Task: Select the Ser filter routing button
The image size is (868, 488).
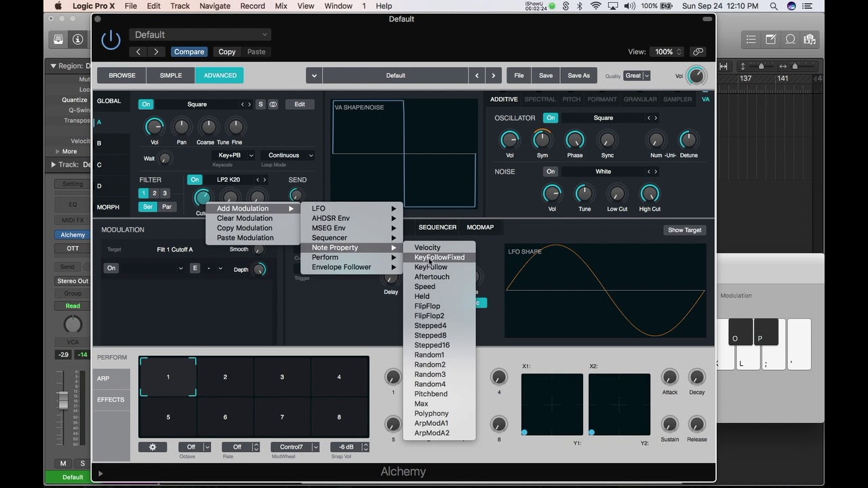Action: pos(148,207)
